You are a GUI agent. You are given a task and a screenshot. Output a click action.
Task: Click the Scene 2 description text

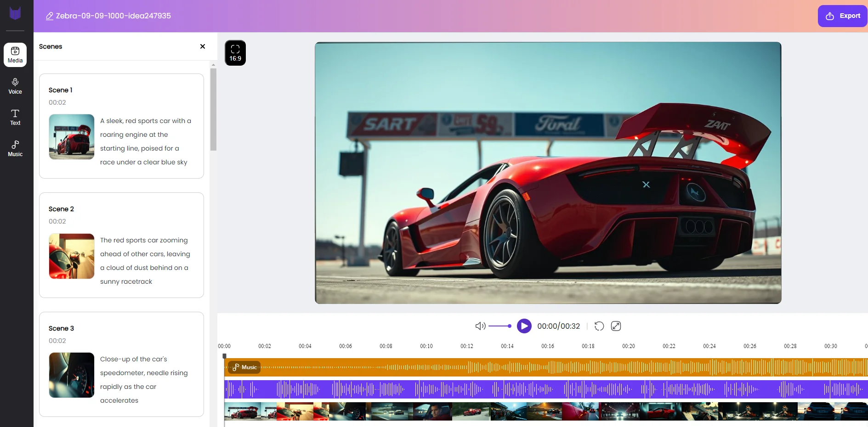pos(145,261)
